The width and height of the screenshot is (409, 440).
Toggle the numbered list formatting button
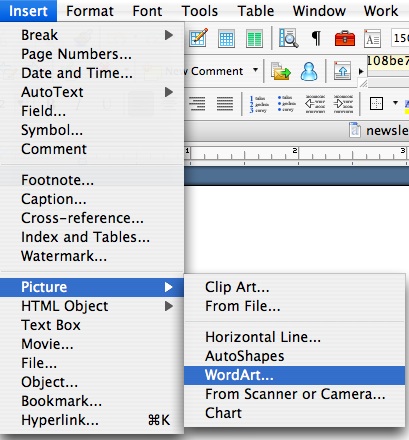point(259,104)
